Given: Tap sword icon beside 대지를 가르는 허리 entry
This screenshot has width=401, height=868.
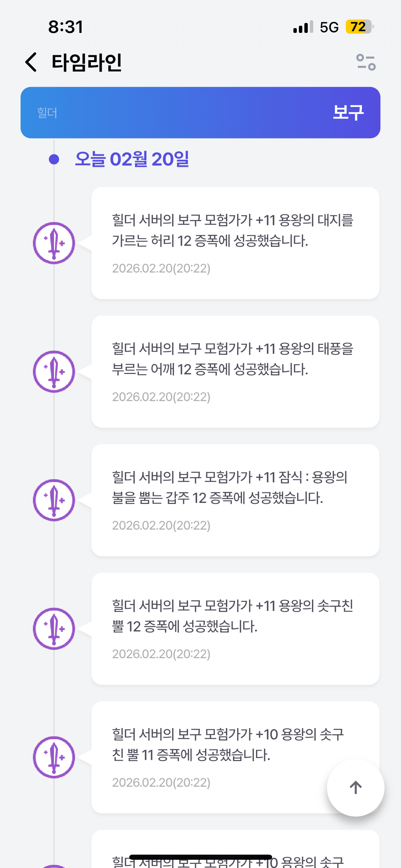Looking at the screenshot, I should (54, 243).
